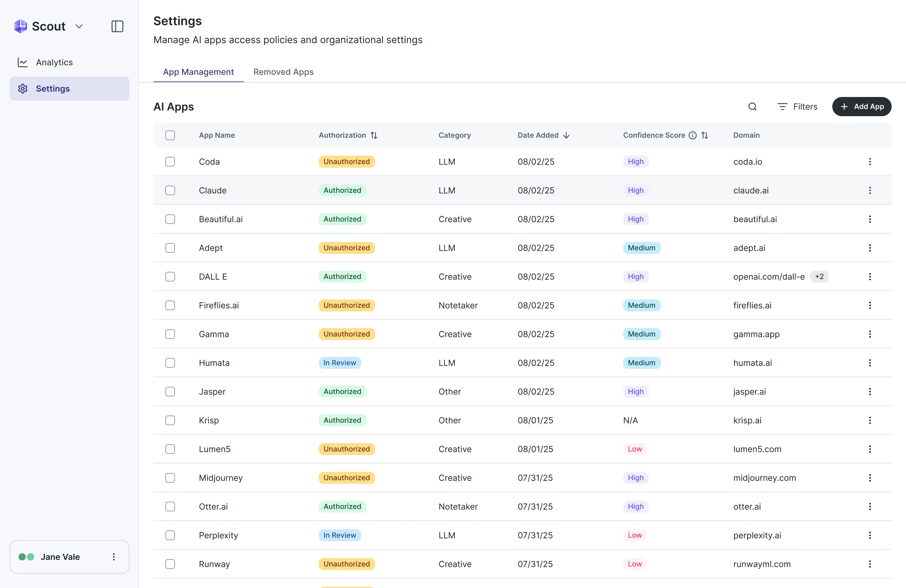
Task: Toggle the select-all header checkbox
Action: 170,135
